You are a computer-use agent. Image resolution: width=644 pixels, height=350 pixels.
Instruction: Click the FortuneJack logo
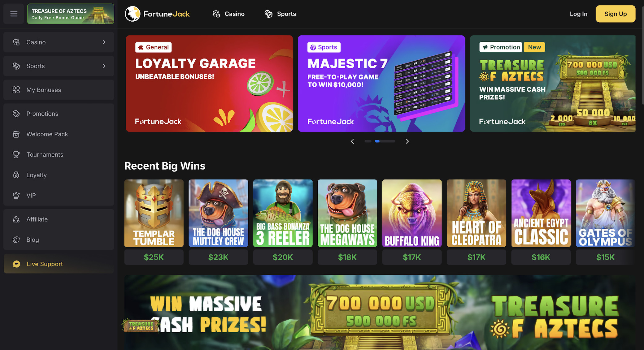pyautogui.click(x=157, y=14)
